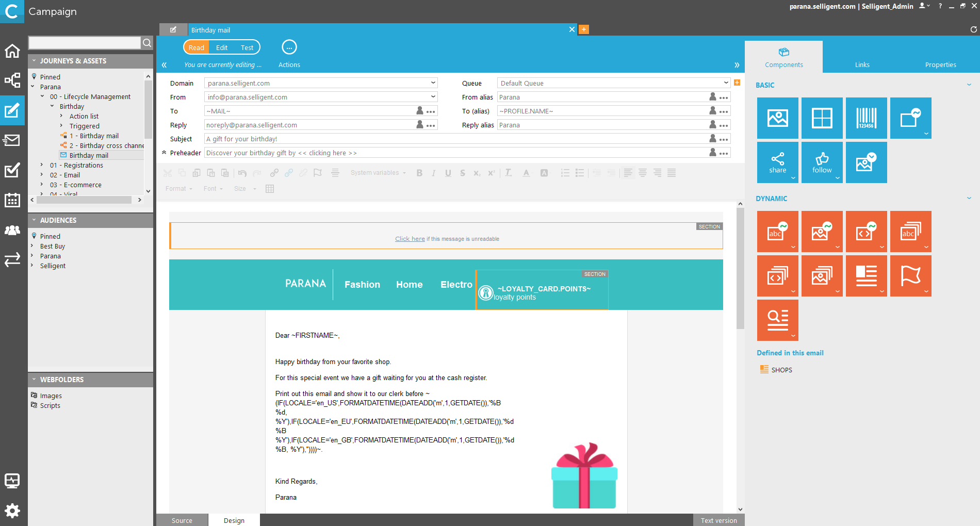Expand the 01 - Registrations folder

coord(42,165)
